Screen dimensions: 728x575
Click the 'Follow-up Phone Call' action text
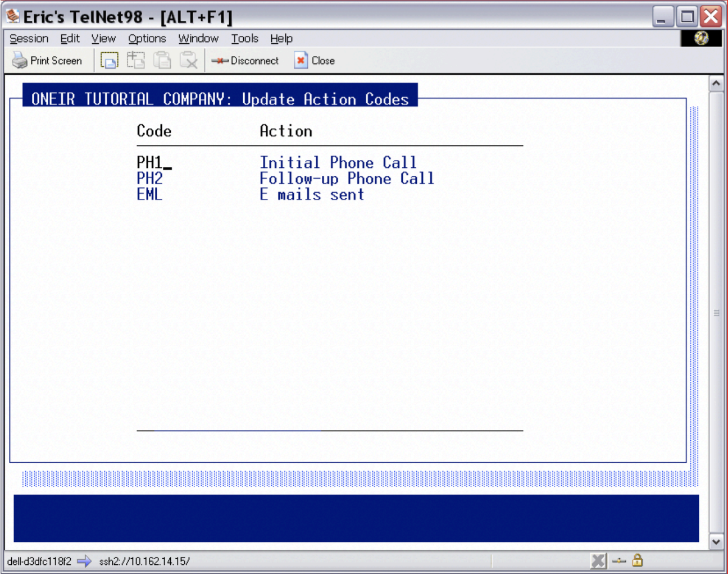pos(347,179)
